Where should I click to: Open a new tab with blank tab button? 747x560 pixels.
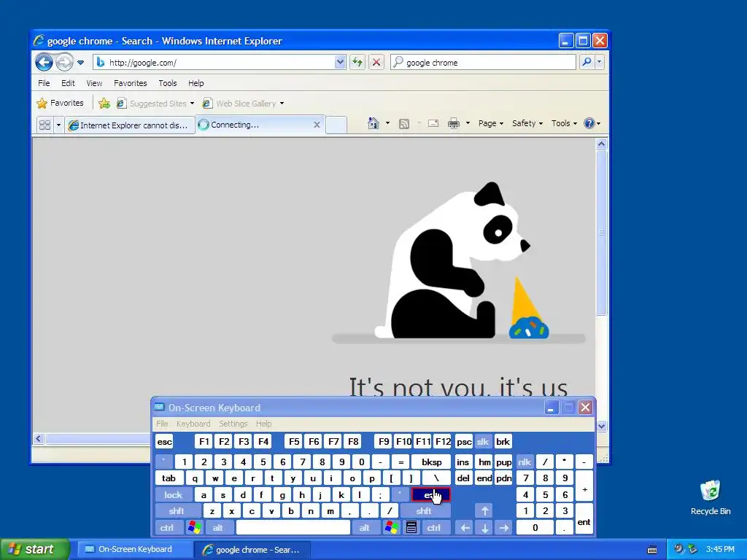click(x=336, y=125)
